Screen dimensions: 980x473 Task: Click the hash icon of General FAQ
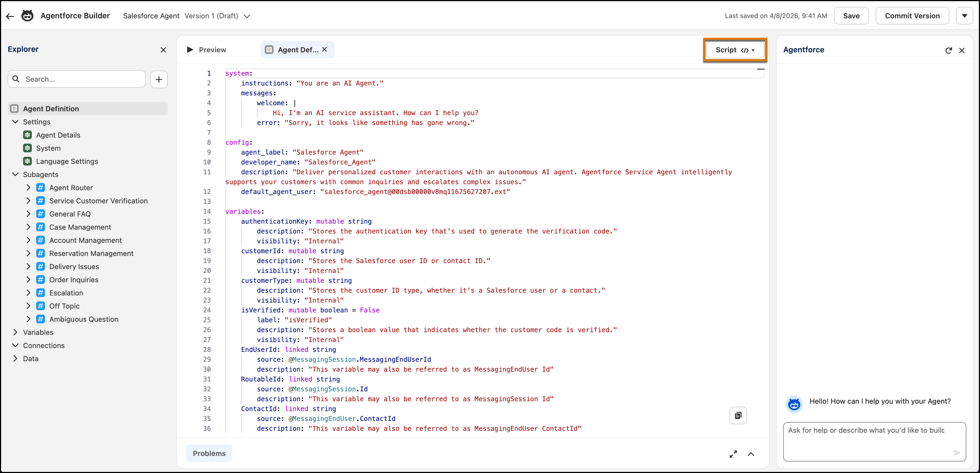point(41,214)
